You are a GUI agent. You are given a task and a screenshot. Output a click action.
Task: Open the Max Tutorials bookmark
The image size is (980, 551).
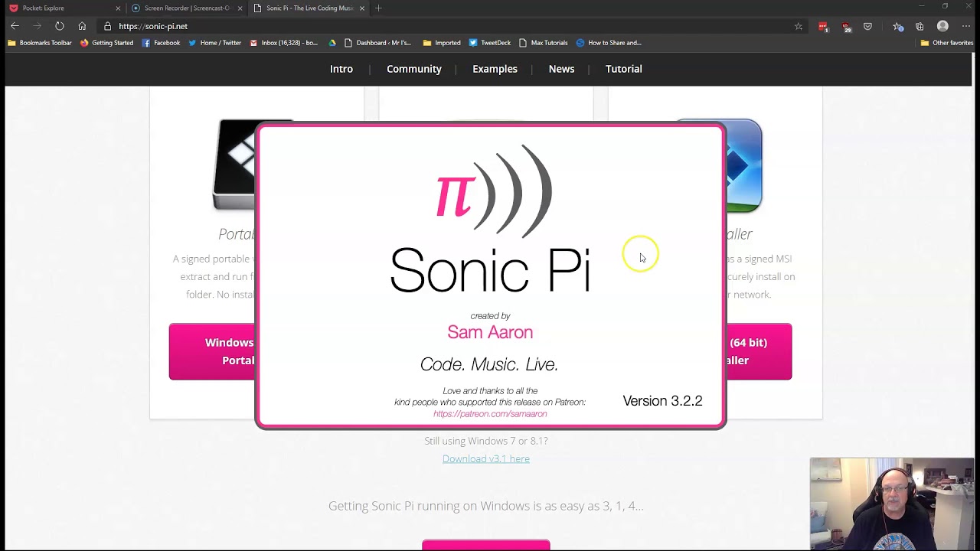click(x=544, y=43)
